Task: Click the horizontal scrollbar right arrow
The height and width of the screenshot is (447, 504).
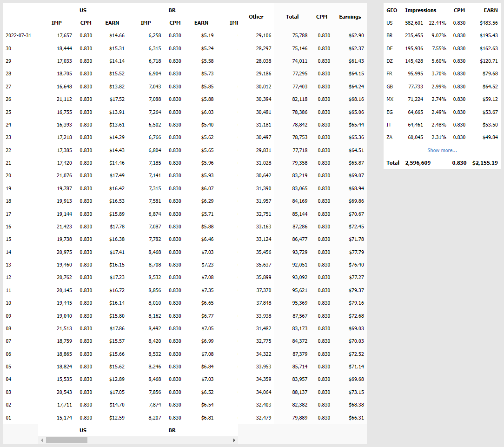Action: coord(234,440)
